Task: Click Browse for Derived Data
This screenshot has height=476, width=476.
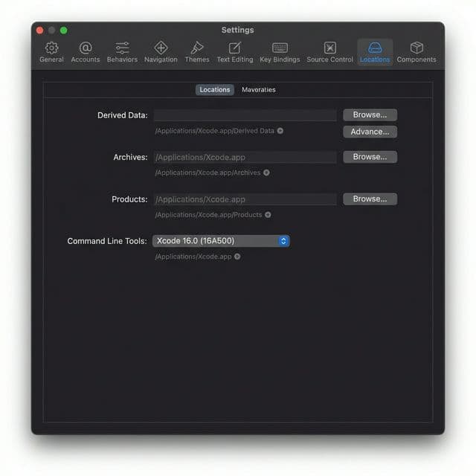Action: 370,115
